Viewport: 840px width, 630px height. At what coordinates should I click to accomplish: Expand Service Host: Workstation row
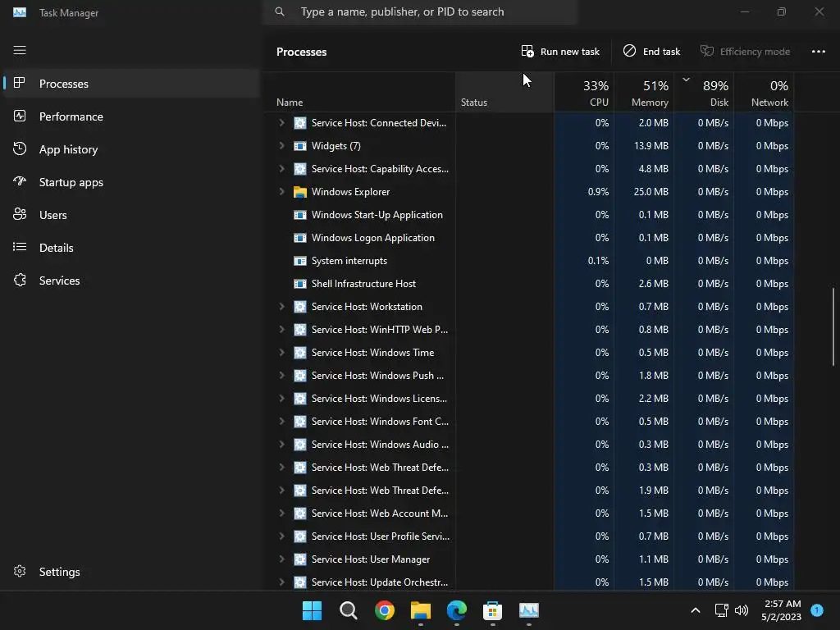[282, 307]
